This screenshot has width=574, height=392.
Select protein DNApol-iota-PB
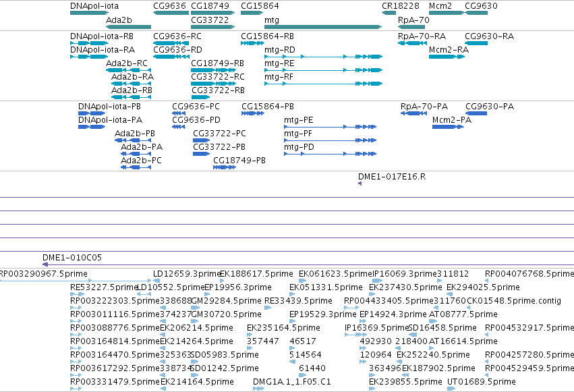coord(109,107)
